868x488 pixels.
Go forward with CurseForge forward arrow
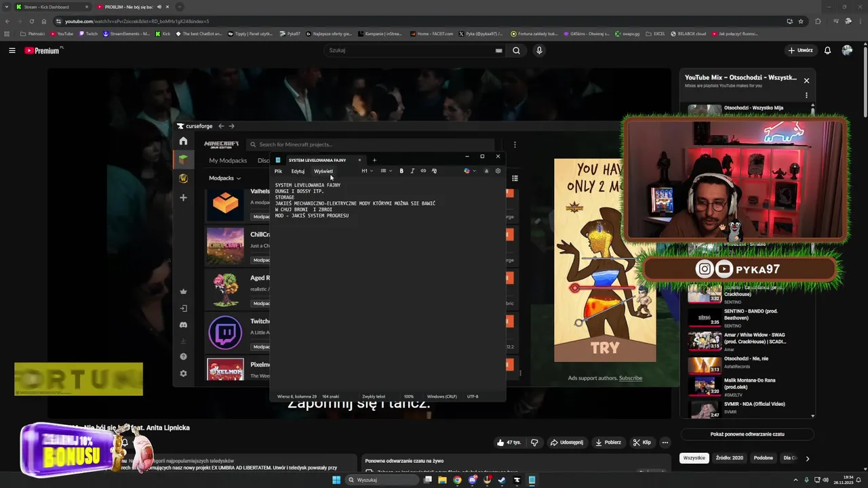tap(231, 126)
